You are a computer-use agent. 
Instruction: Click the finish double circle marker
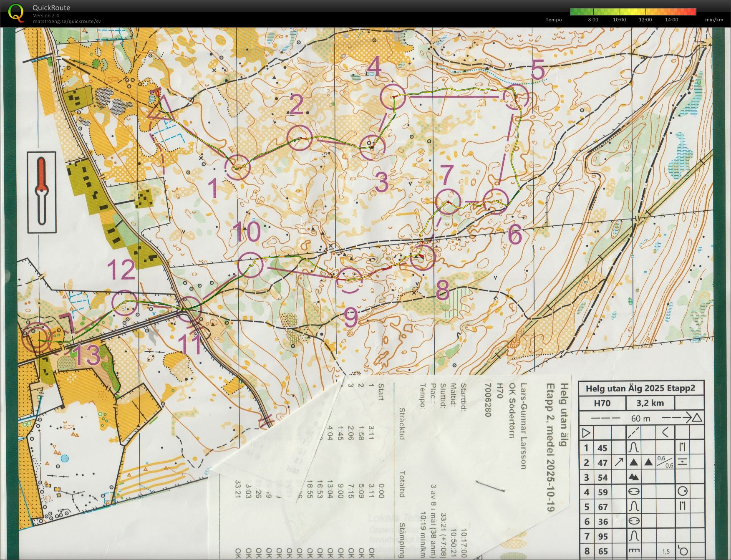tap(36, 337)
